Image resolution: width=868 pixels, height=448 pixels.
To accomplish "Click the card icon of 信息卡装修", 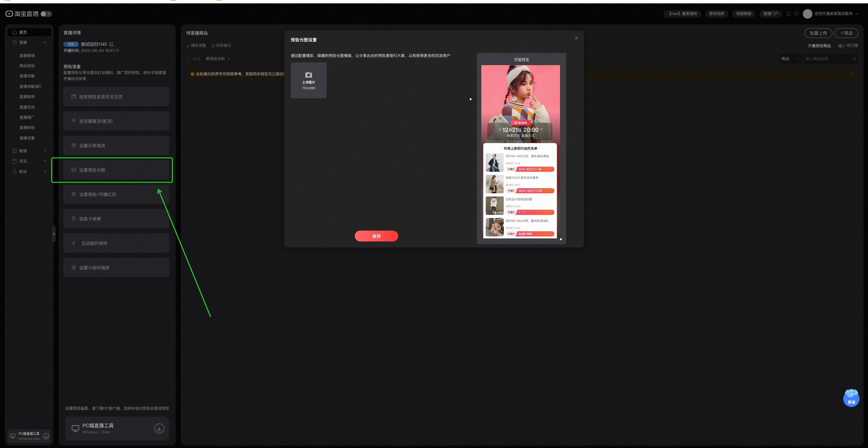I will [74, 219].
